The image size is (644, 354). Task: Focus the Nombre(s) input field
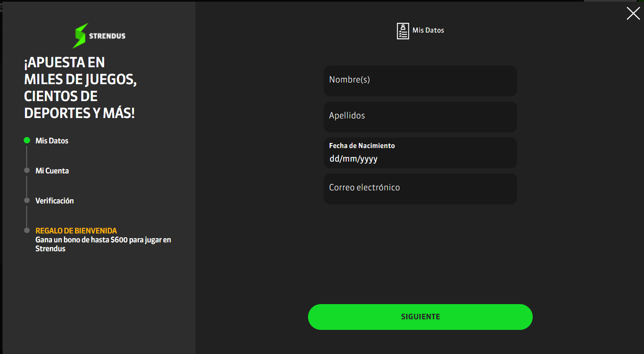coord(420,81)
